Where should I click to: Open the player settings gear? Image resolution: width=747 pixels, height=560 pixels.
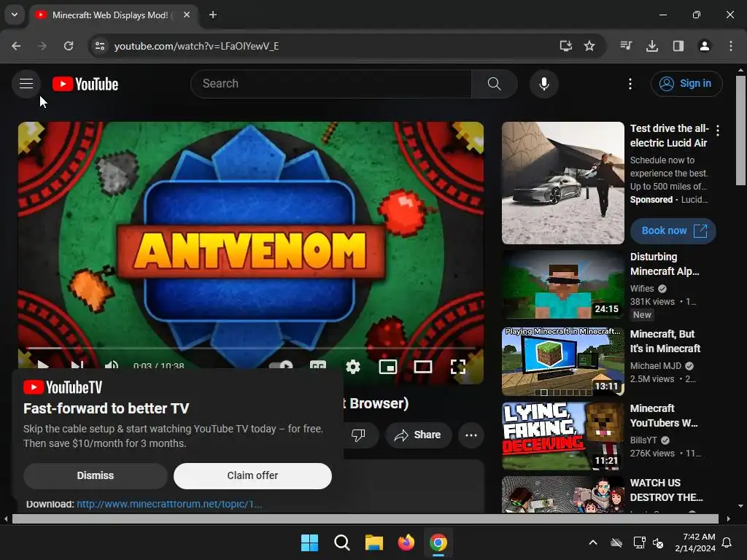pyautogui.click(x=353, y=366)
